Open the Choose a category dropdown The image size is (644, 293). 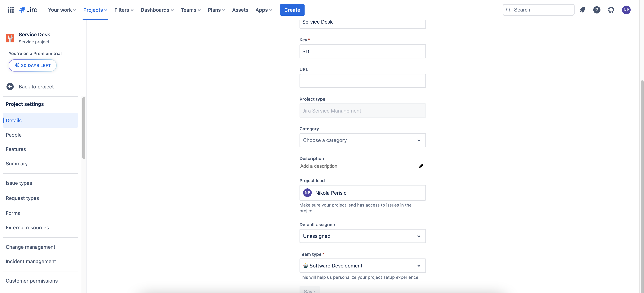point(362,140)
